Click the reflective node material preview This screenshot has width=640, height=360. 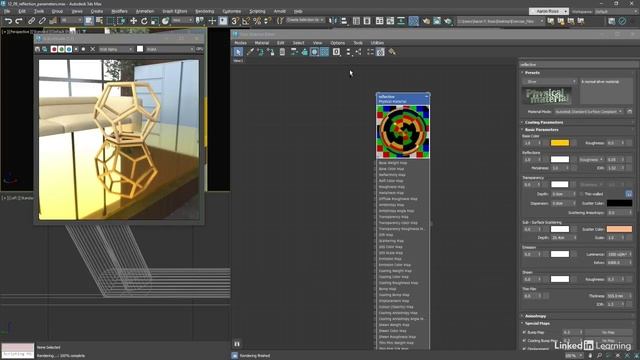coord(403,131)
